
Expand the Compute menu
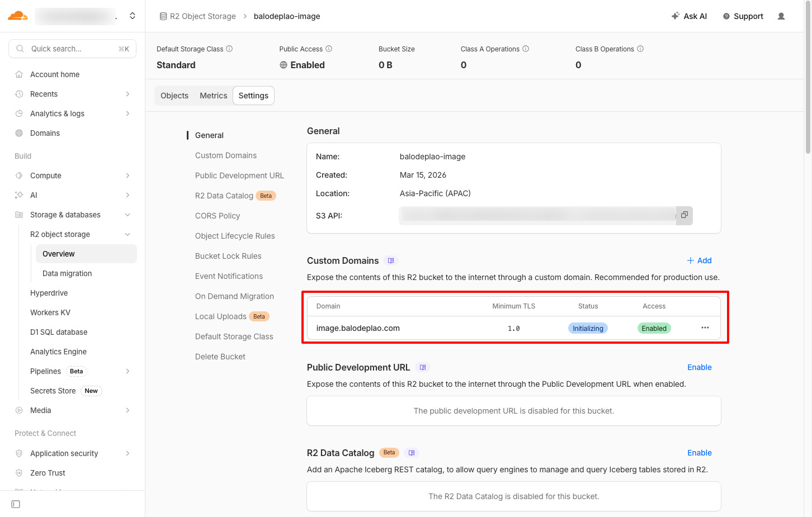coord(128,176)
